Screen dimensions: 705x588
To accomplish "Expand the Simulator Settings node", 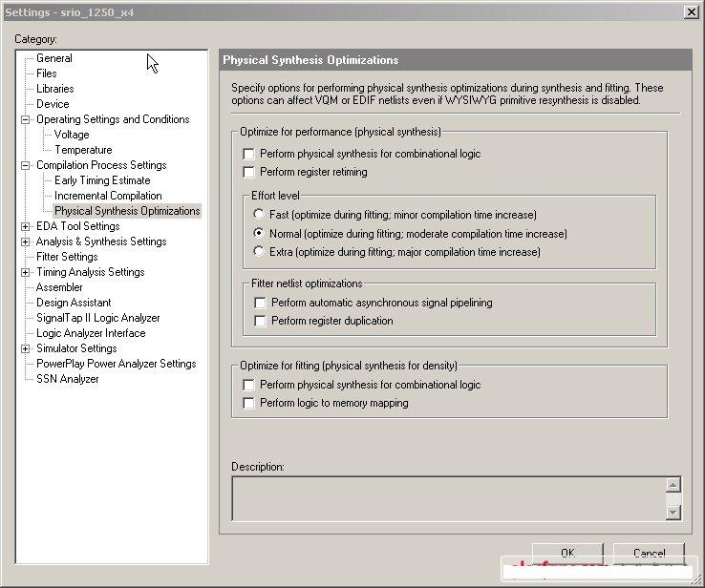I will click(x=26, y=348).
